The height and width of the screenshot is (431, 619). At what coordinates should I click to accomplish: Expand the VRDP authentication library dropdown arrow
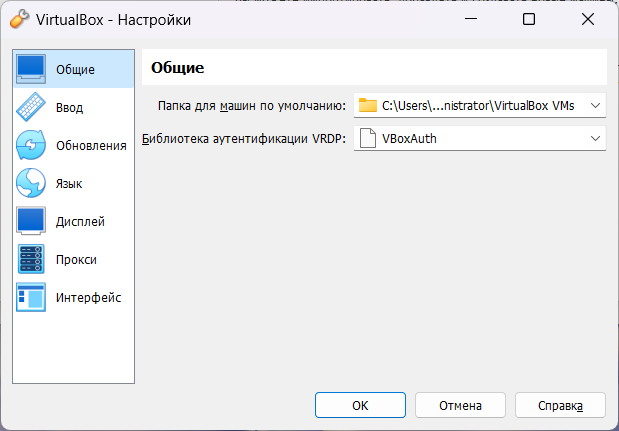[595, 139]
